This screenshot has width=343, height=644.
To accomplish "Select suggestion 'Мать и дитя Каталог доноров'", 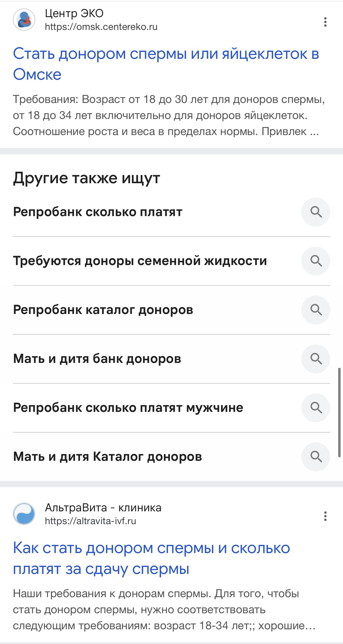I will [107, 457].
